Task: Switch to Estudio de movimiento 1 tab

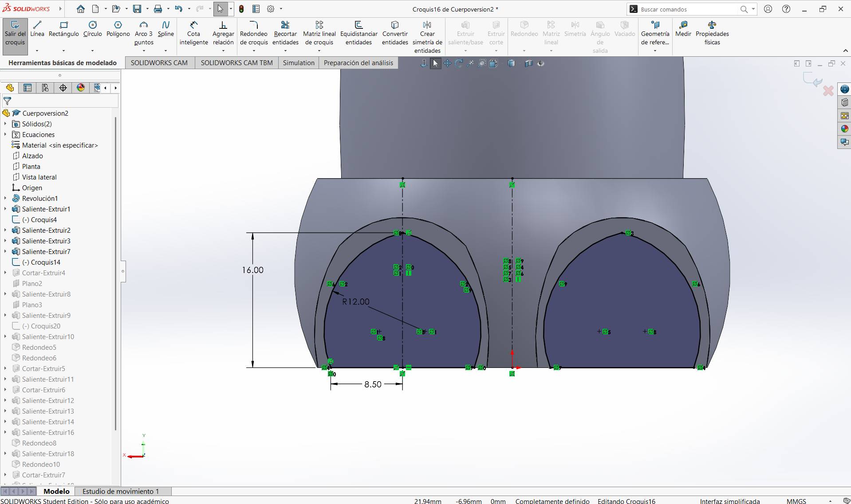Action: point(120,491)
